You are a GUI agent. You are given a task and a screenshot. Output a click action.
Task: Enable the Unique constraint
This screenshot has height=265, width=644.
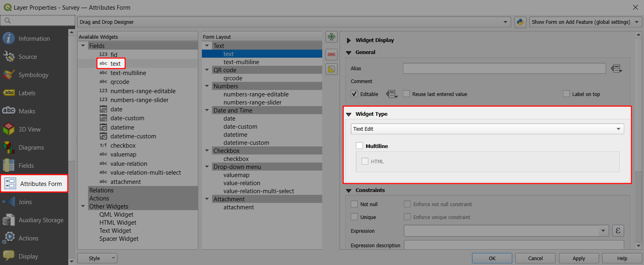point(354,217)
